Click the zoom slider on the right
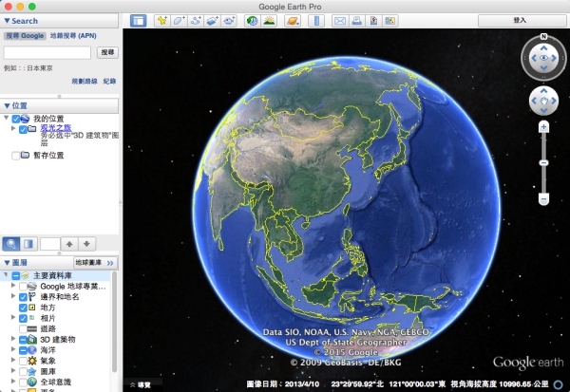This screenshot has width=570, height=392. pyautogui.click(x=544, y=162)
